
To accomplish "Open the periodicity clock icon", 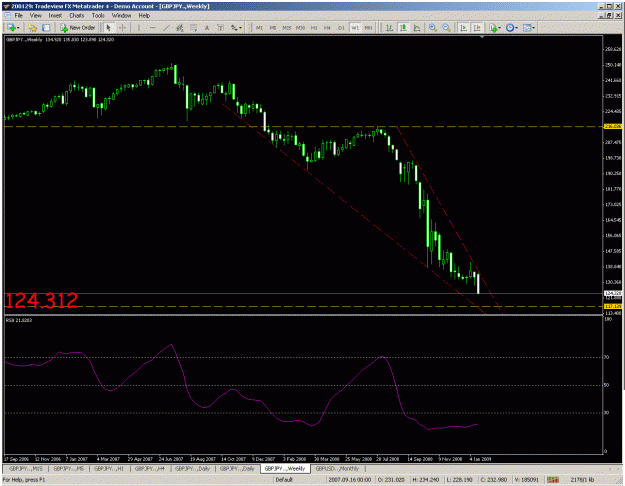I will click(x=510, y=28).
